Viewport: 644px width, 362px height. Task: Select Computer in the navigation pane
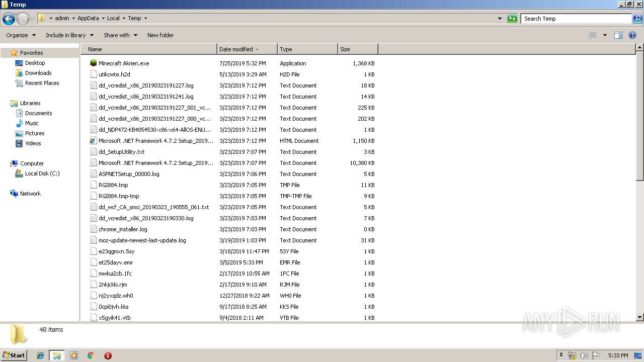coord(32,163)
